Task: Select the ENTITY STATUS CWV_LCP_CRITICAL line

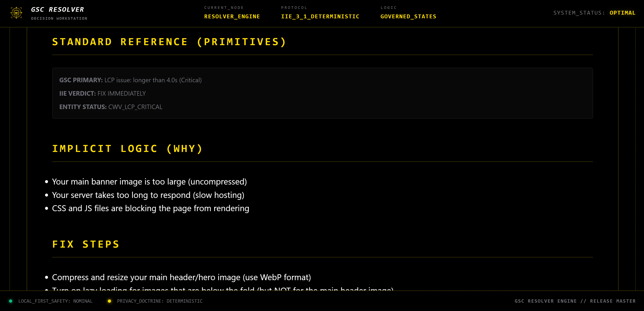Action: point(111,107)
